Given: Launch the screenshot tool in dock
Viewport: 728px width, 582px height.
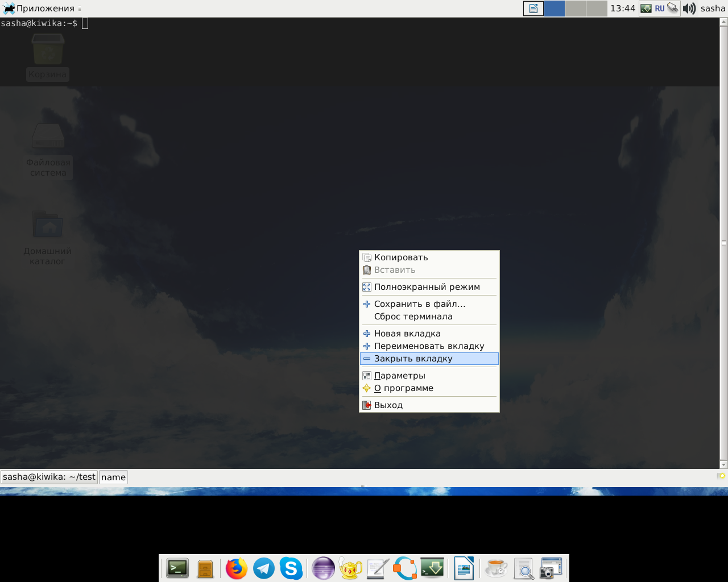Looking at the screenshot, I should tap(551, 568).
